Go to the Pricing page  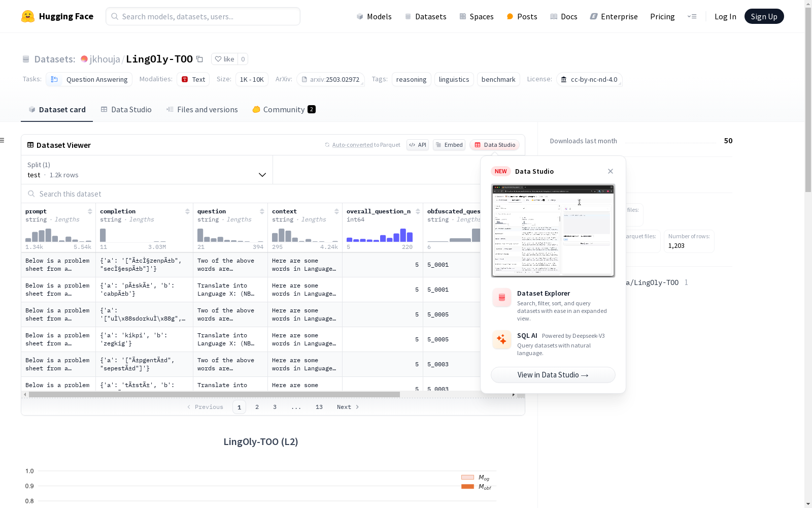point(662,16)
